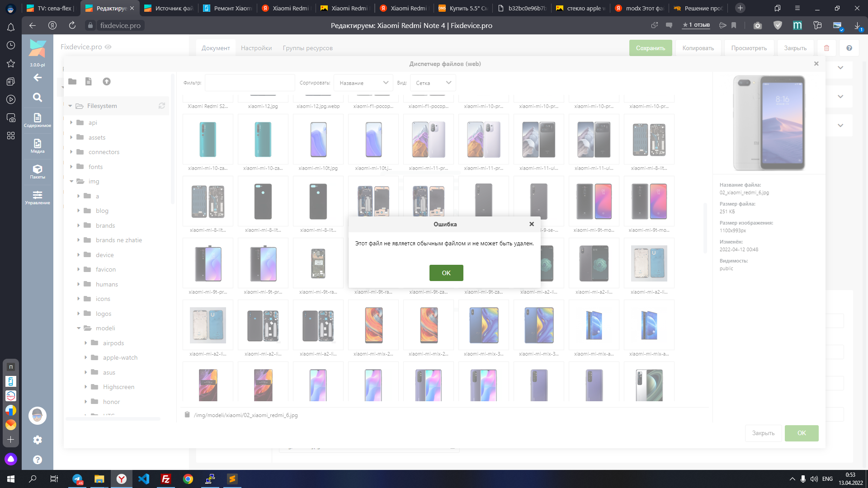
Task: Open Медиа section in sidebar
Action: tap(38, 146)
